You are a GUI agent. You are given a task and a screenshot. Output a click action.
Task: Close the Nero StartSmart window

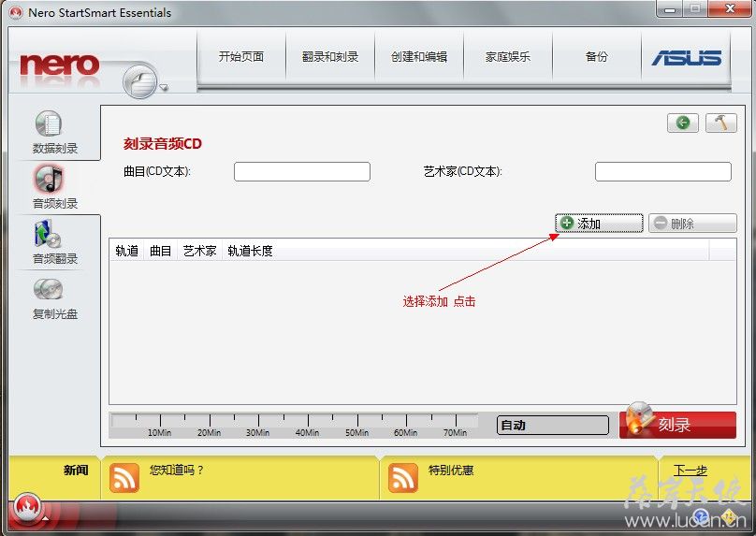pos(730,9)
